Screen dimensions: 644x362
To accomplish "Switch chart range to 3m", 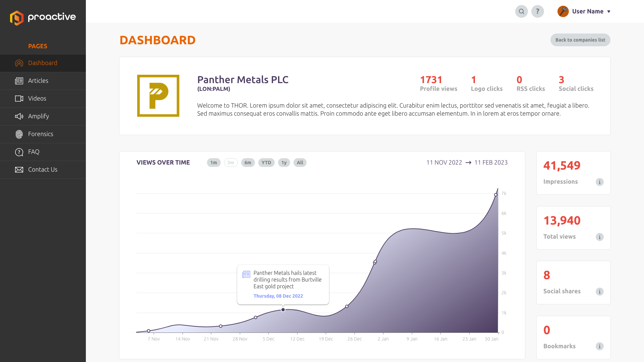I will (231, 163).
